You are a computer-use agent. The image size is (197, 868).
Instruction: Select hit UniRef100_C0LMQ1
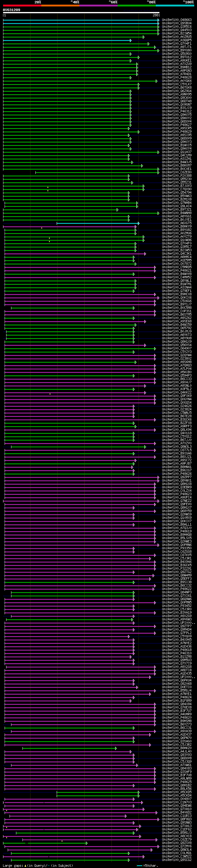[176, 853]
